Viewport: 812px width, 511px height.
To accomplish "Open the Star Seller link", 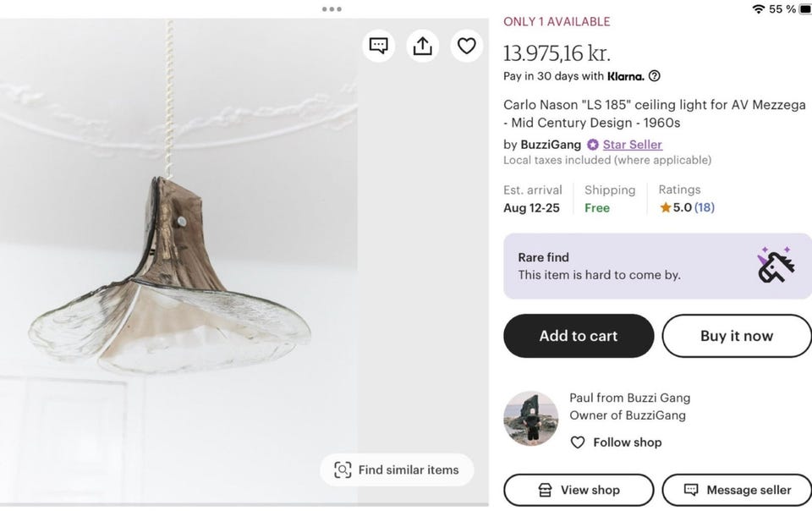I will (632, 145).
